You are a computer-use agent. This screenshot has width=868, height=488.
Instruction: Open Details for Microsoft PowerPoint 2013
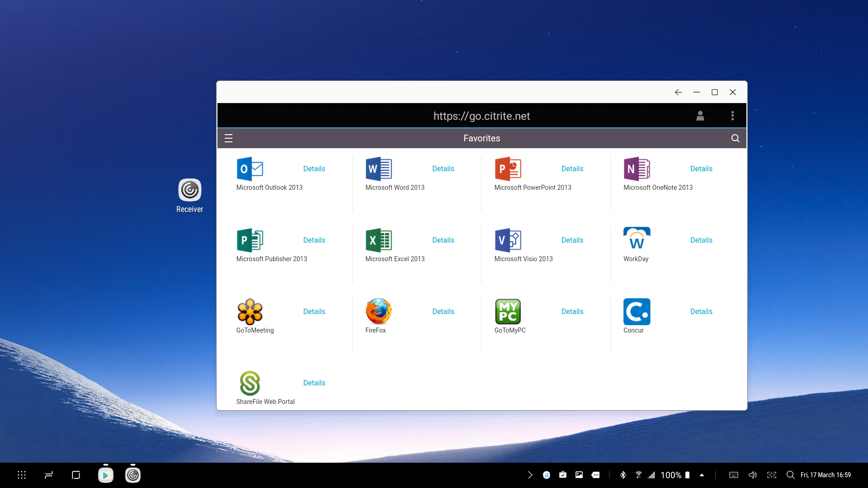tap(572, 169)
